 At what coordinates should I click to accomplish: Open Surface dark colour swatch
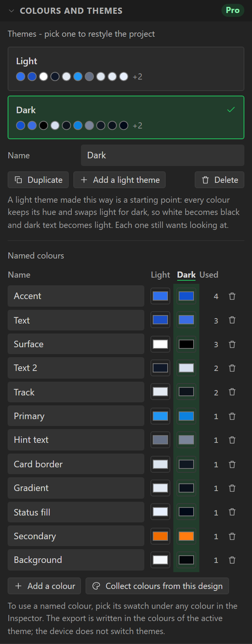tap(186, 344)
